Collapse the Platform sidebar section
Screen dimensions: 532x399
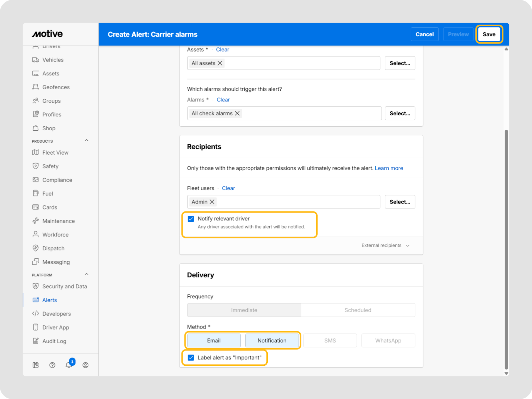pyautogui.click(x=86, y=275)
